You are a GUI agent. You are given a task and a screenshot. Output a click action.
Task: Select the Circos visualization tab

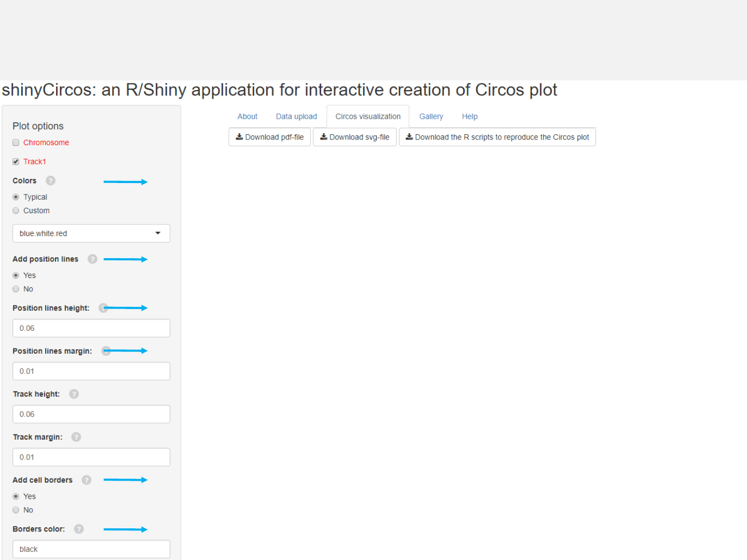coord(368,117)
